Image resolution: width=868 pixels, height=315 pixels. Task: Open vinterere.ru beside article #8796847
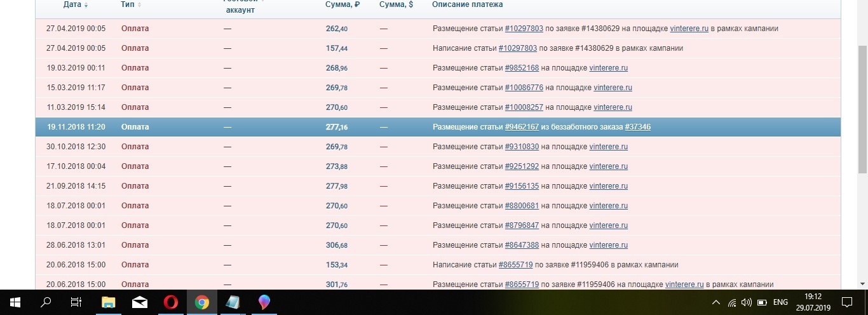pos(609,225)
